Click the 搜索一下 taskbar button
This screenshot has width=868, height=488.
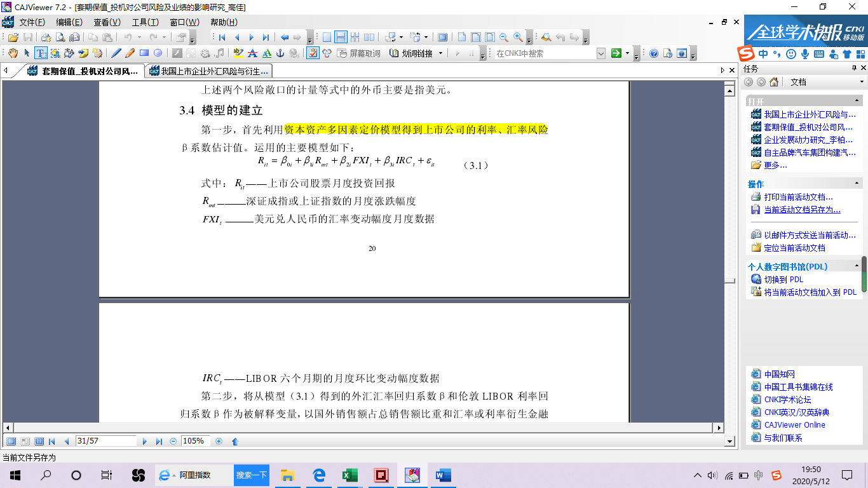point(252,475)
